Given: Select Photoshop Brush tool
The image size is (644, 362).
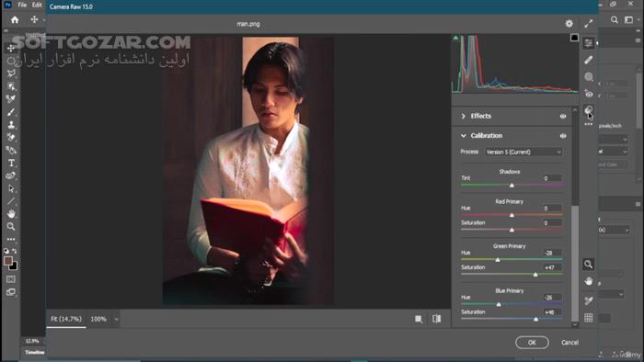Looking at the screenshot, I should point(11,112).
